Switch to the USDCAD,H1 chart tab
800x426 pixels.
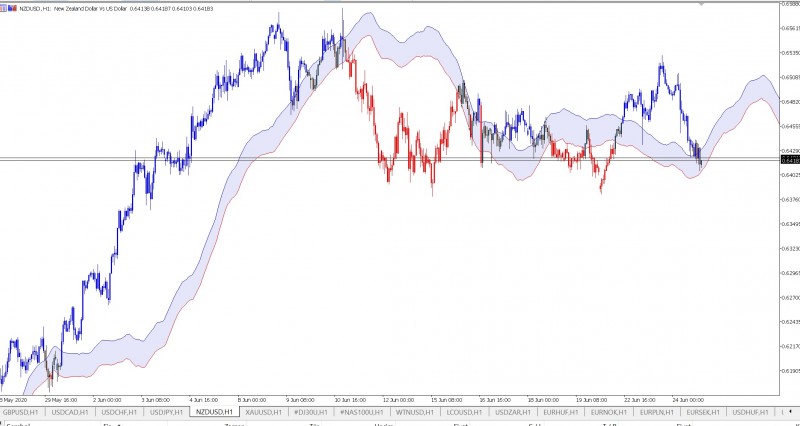click(70, 412)
